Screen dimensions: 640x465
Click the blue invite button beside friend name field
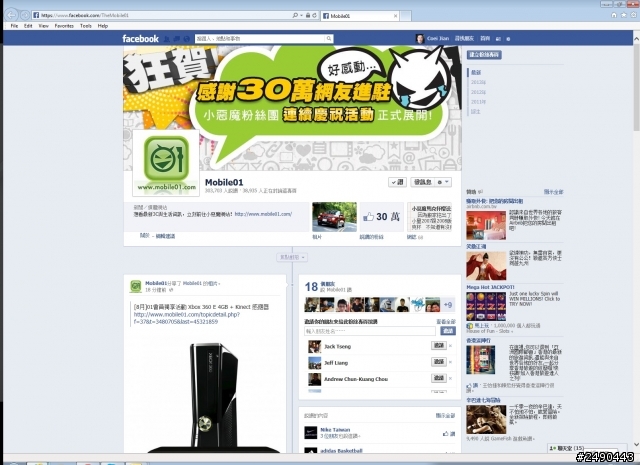pos(448,331)
